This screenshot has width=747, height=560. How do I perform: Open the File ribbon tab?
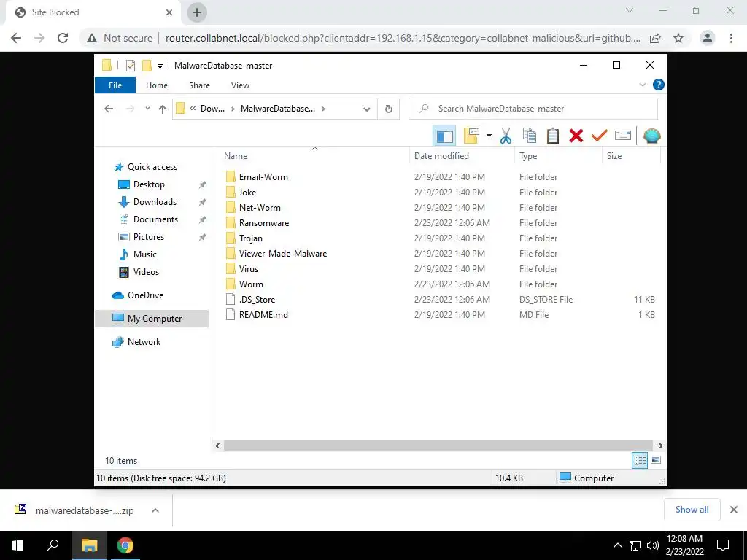pos(115,85)
